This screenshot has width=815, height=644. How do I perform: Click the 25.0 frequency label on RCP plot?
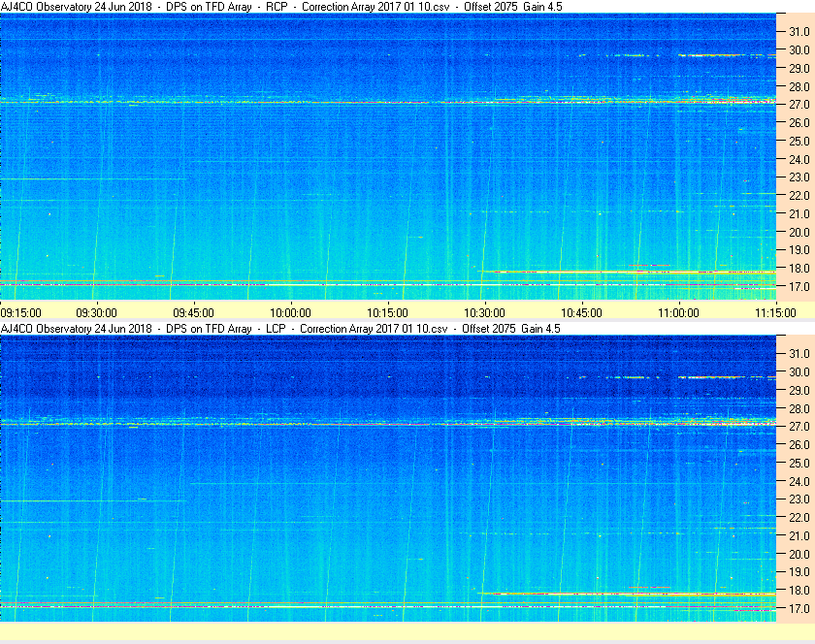pyautogui.click(x=799, y=141)
